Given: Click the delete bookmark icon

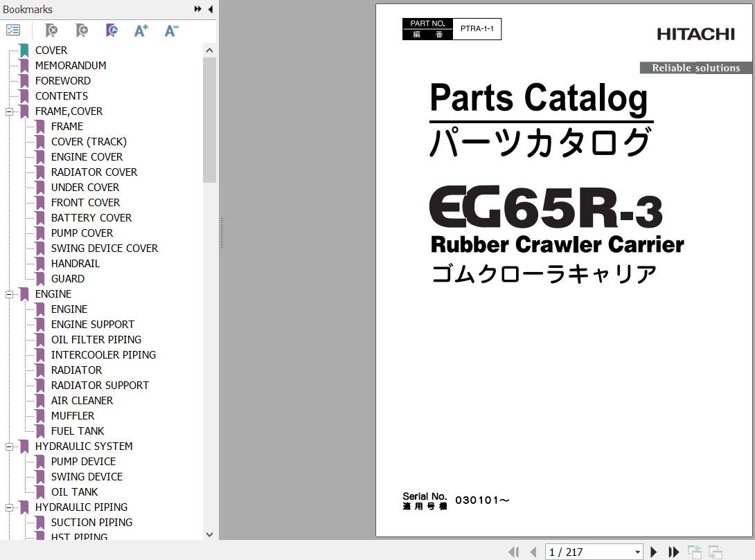Looking at the screenshot, I should pos(51,30).
